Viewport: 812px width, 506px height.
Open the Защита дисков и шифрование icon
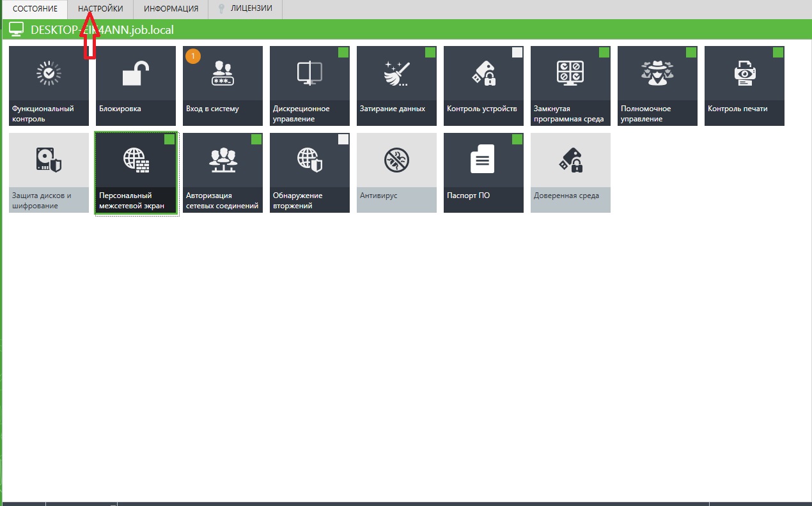[x=49, y=160]
